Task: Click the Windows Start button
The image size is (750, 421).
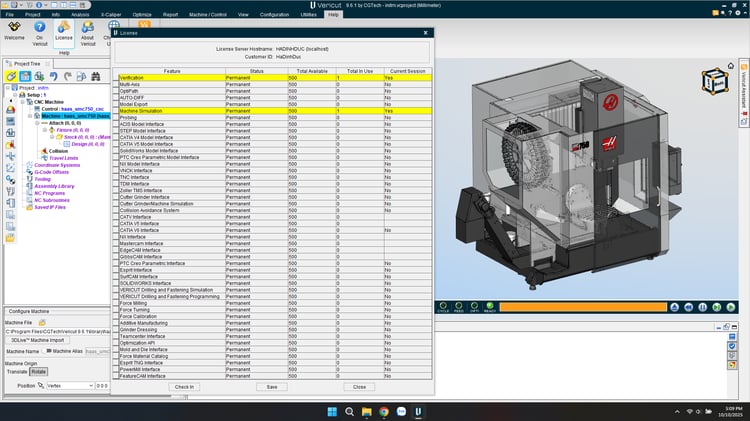Action: coord(332,411)
